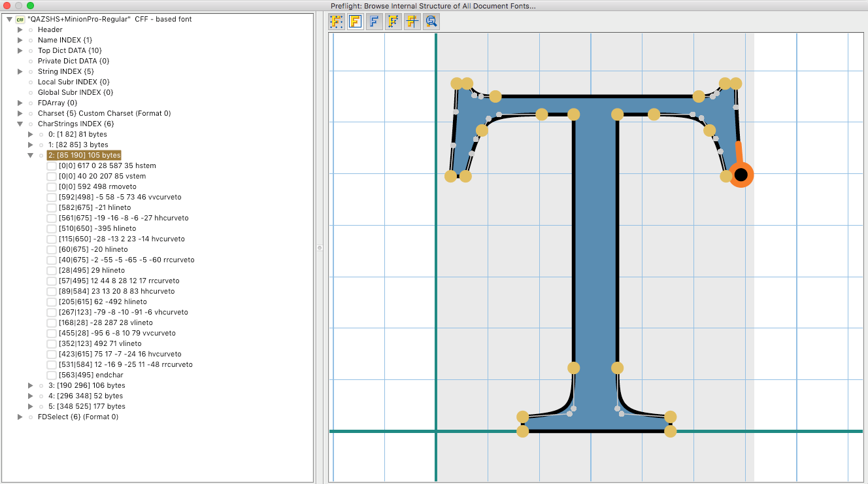
Task: Expand the Top Dict DATA {10} arrow
Action: [20, 50]
